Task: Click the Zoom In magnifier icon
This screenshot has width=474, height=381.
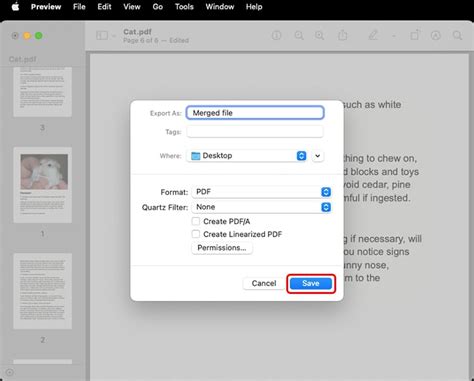Action: click(319, 35)
